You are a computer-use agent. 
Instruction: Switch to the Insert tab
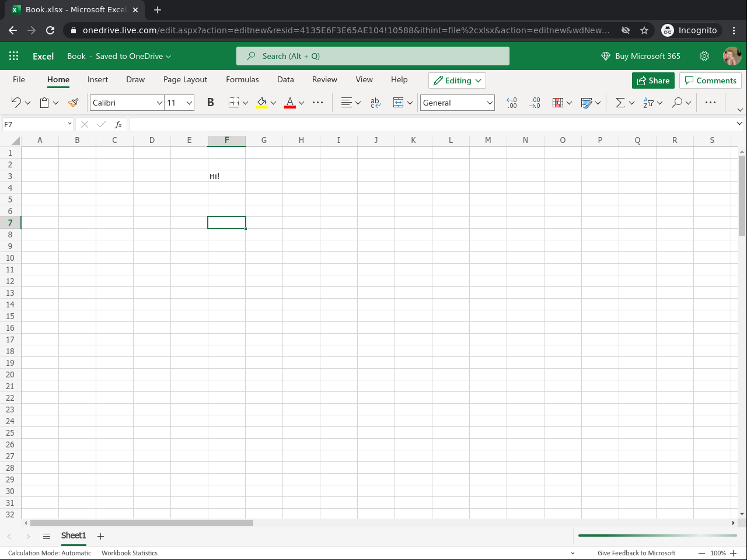(x=97, y=80)
